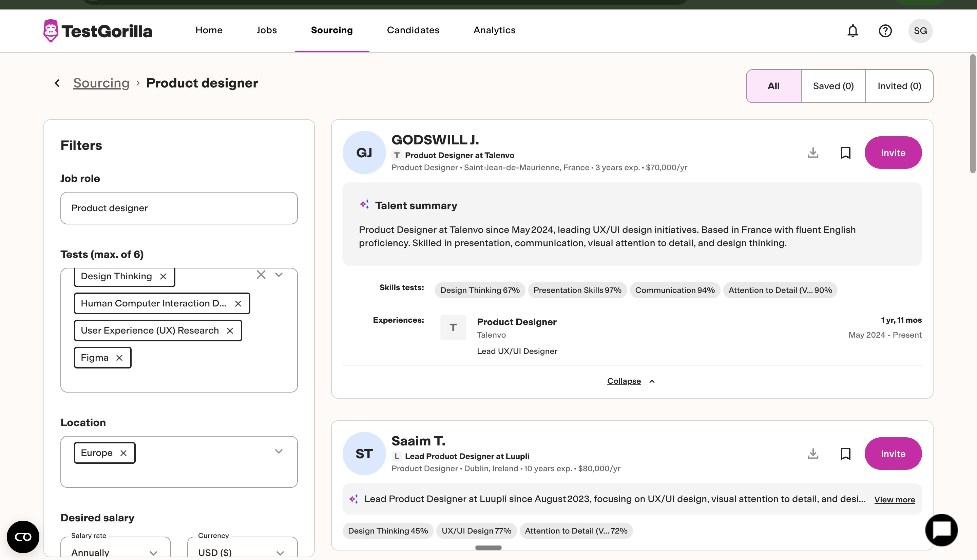977x560 pixels.
Task: Bookmark Godswill J.'s profile
Action: click(x=845, y=153)
